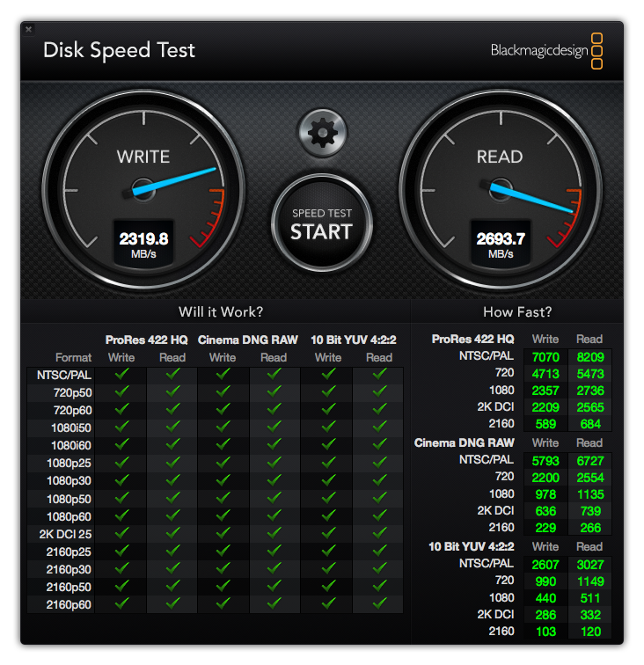The height and width of the screenshot is (665, 644).
Task: Click the WRITE gauge label
Action: pyautogui.click(x=143, y=157)
